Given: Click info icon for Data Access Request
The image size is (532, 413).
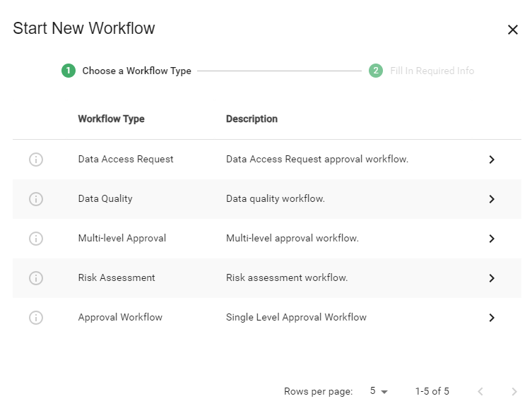Looking at the screenshot, I should click(x=36, y=160).
